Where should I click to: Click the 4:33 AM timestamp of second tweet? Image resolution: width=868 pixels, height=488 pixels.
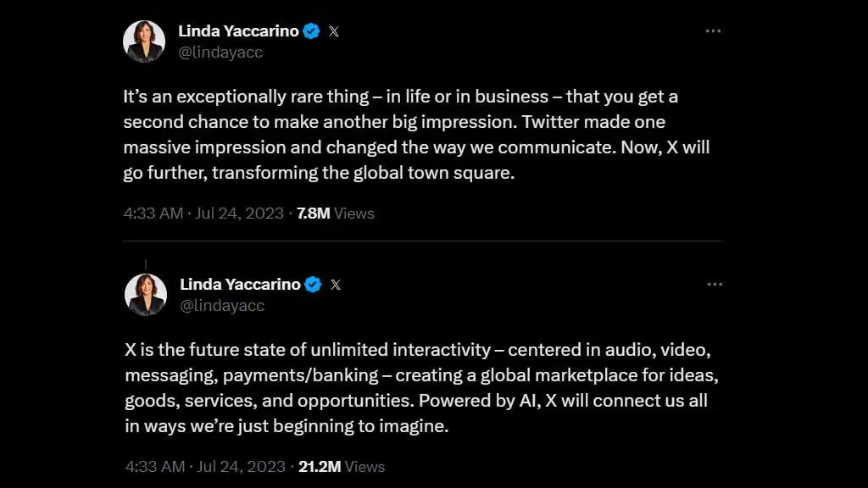tap(154, 467)
